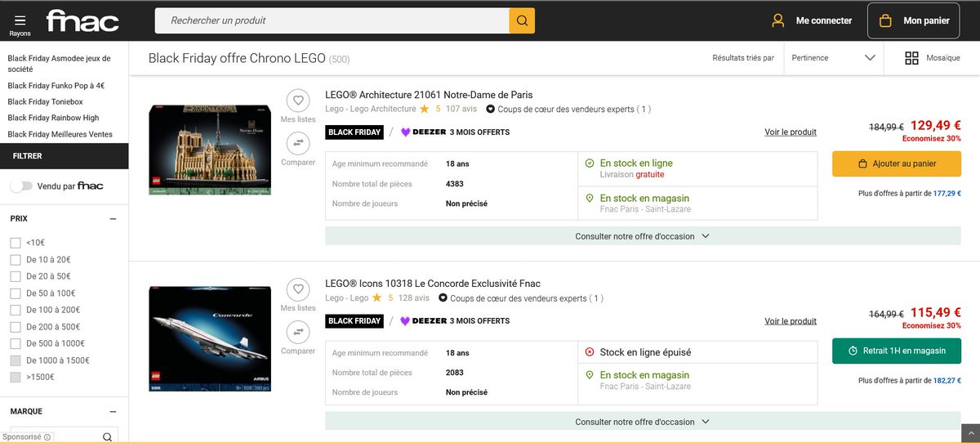Click the Me connecter link
This screenshot has height=443, width=980.
click(824, 21)
